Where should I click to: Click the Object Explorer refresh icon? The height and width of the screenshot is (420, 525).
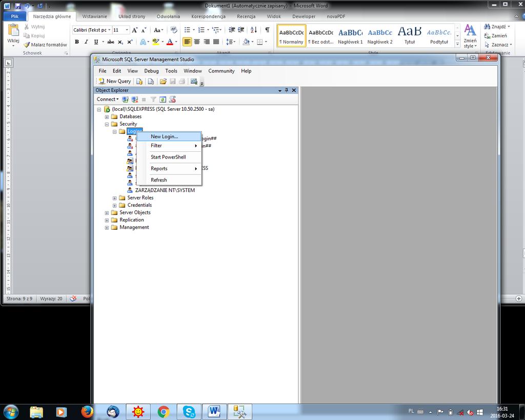coord(163,99)
